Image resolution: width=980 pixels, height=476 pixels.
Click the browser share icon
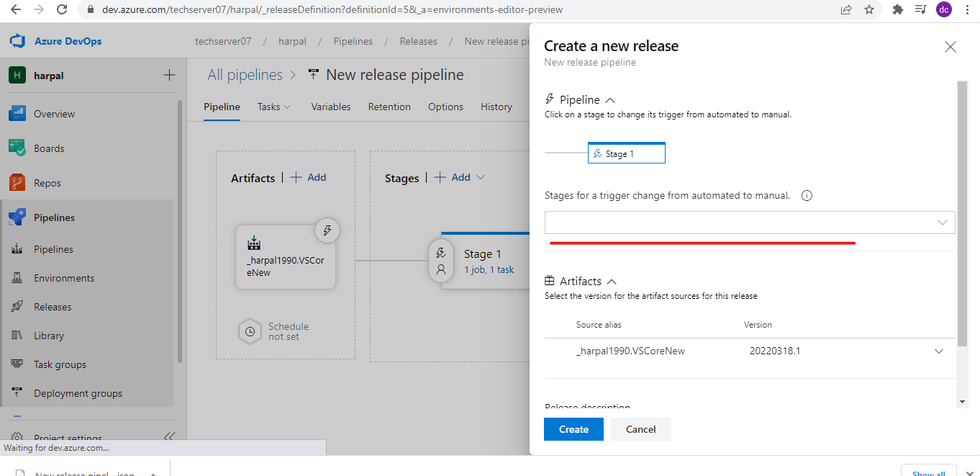(846, 9)
